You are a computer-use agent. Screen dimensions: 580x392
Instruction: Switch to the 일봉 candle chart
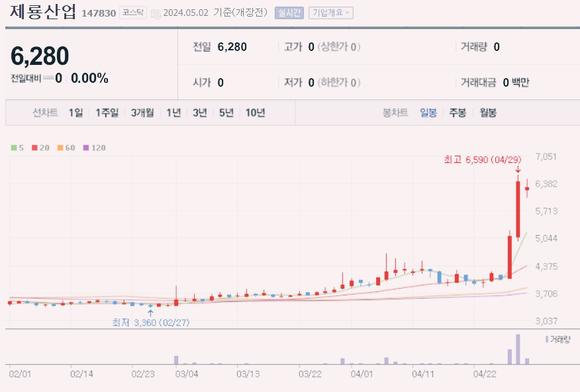428,113
